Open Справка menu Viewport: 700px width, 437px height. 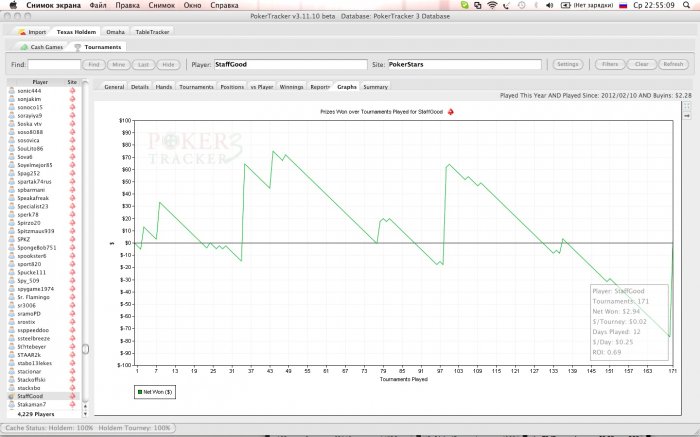[x=224, y=5]
